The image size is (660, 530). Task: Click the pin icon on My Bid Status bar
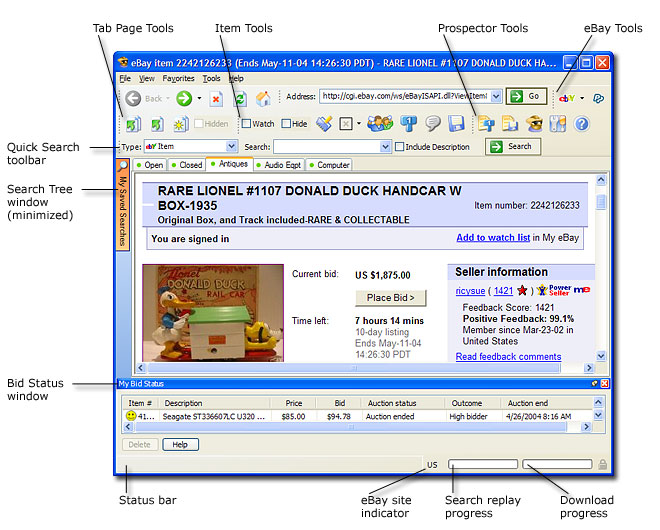coord(594,384)
